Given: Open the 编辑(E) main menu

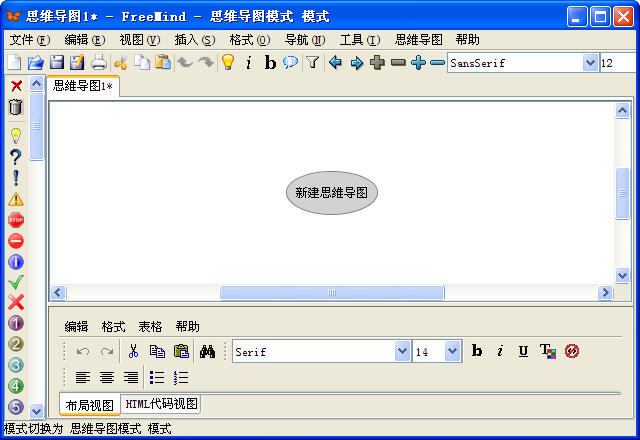Looking at the screenshot, I should (x=84, y=40).
